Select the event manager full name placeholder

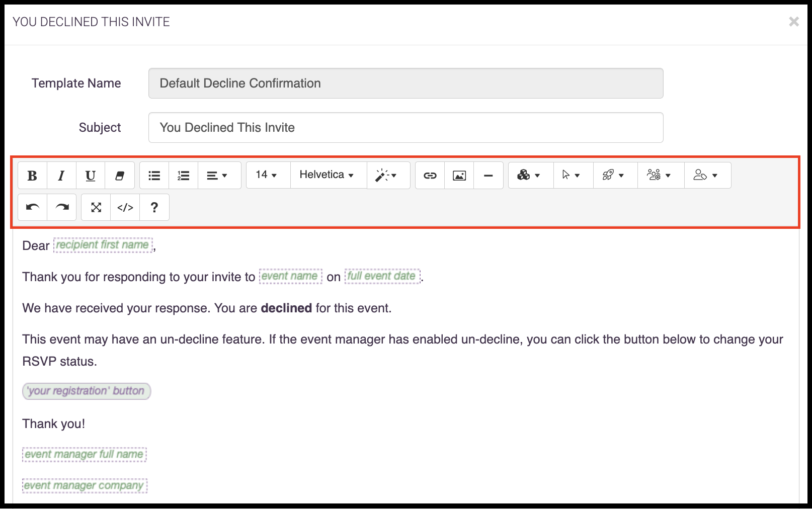click(85, 454)
